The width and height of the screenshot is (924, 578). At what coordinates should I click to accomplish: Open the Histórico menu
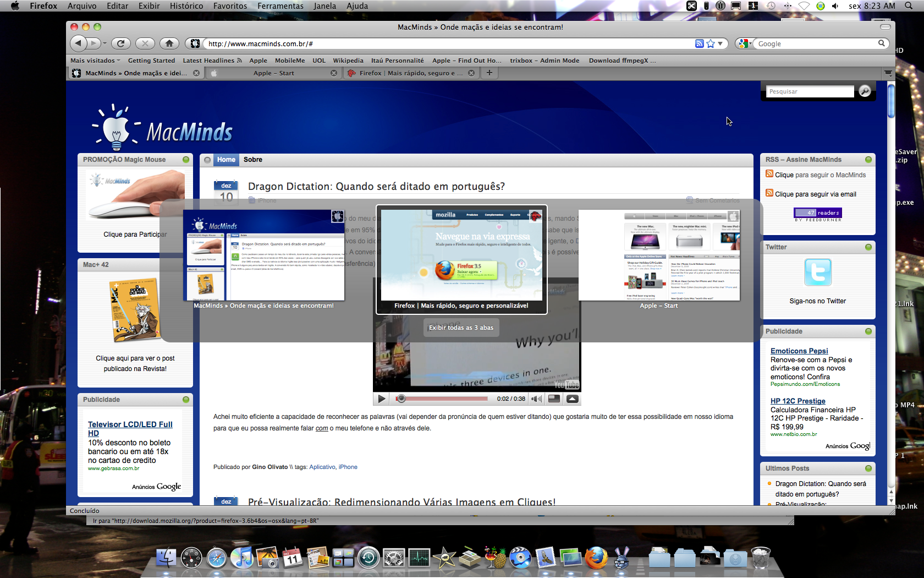pyautogui.click(x=186, y=6)
